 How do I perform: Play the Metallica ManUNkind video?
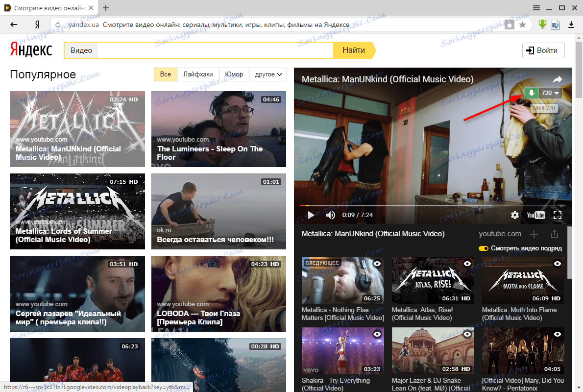[311, 215]
